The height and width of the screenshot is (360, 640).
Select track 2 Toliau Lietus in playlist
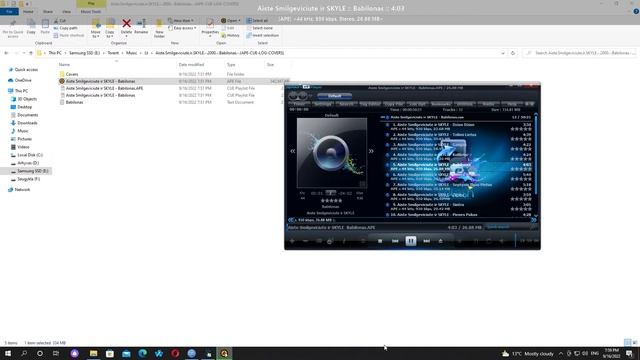pos(459,136)
